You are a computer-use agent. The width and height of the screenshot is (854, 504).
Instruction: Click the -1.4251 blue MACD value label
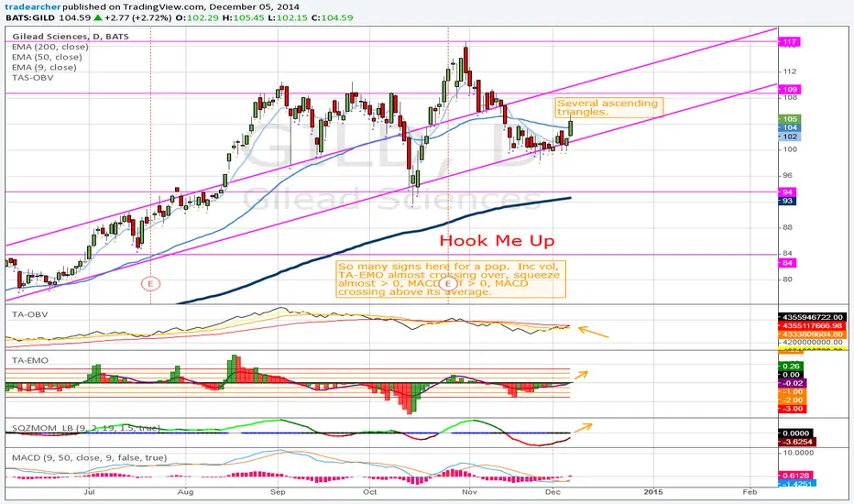797,483
